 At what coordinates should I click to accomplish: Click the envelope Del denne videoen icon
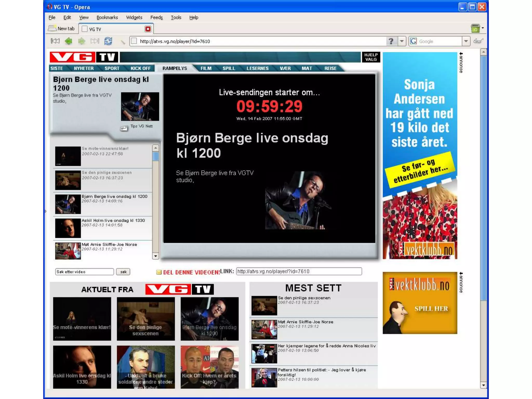point(159,272)
